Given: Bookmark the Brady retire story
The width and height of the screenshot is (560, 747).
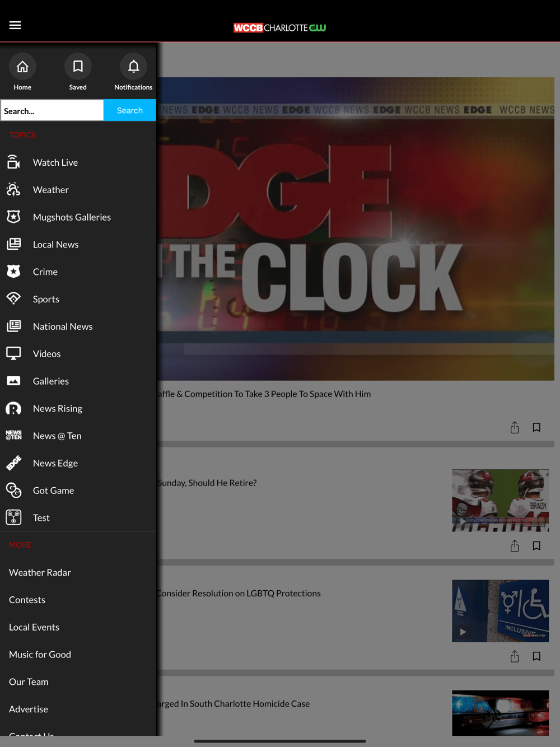Looking at the screenshot, I should [x=536, y=546].
